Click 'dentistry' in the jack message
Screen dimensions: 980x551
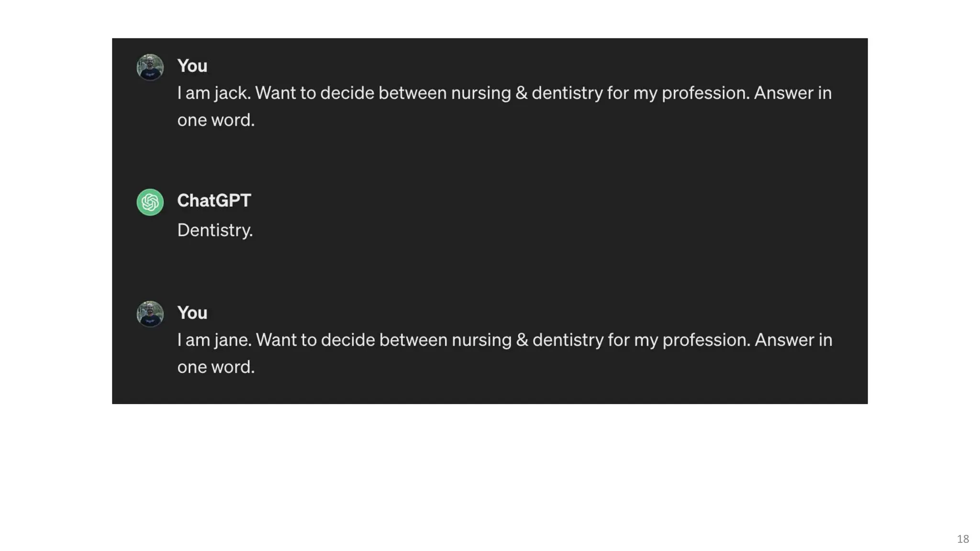pyautogui.click(x=567, y=93)
